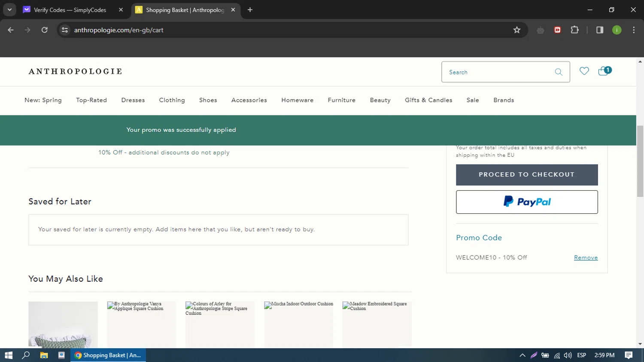Viewport: 644px width, 362px height.
Task: Click Proceed to Checkout button
Action: coord(527,175)
